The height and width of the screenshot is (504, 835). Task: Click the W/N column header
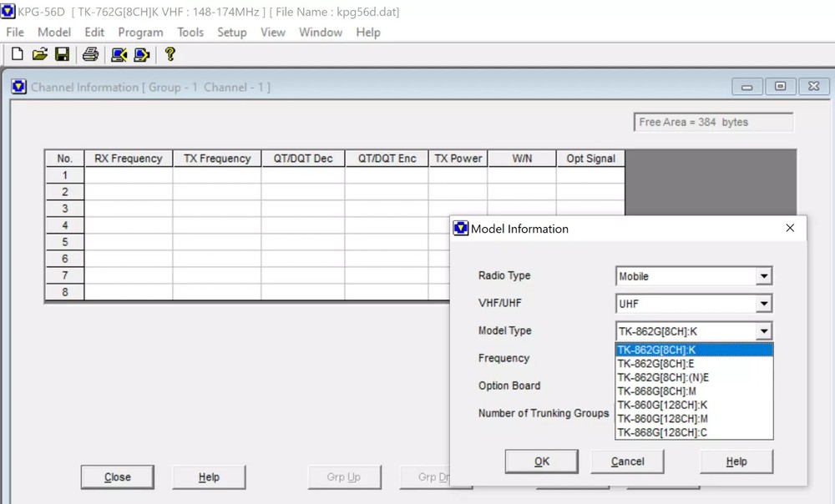522,159
